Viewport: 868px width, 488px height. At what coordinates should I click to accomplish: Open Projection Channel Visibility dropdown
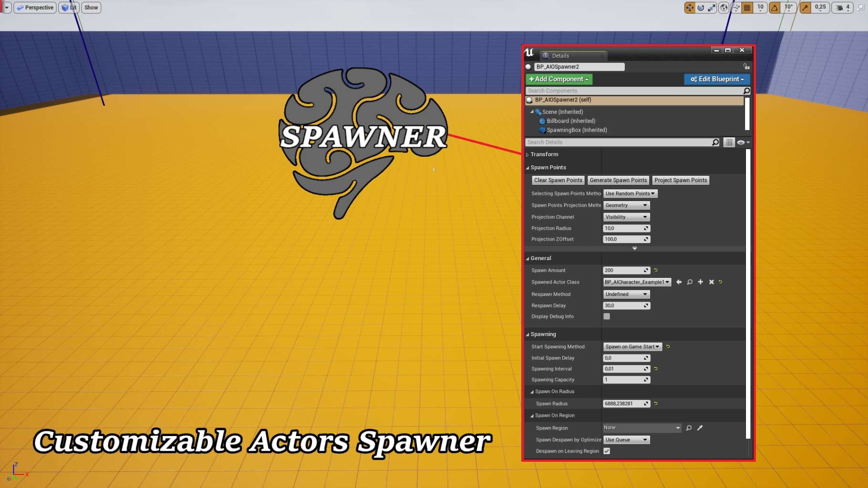pos(626,217)
